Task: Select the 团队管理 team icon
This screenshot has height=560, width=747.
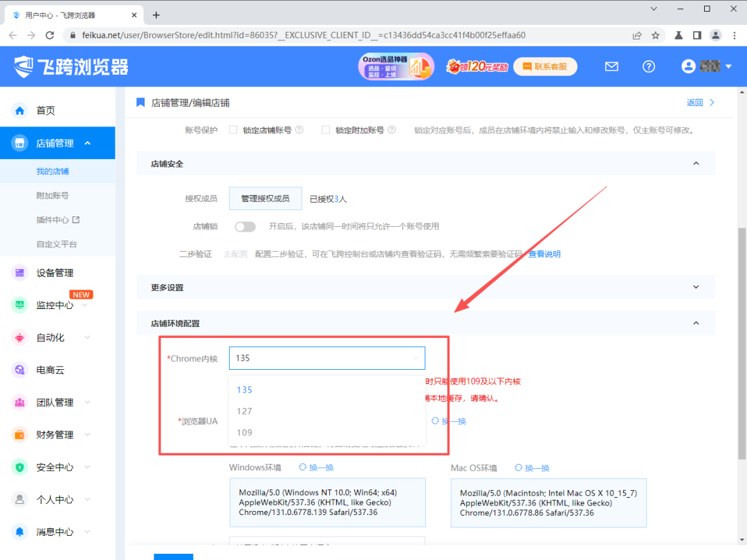Action: coord(19,402)
